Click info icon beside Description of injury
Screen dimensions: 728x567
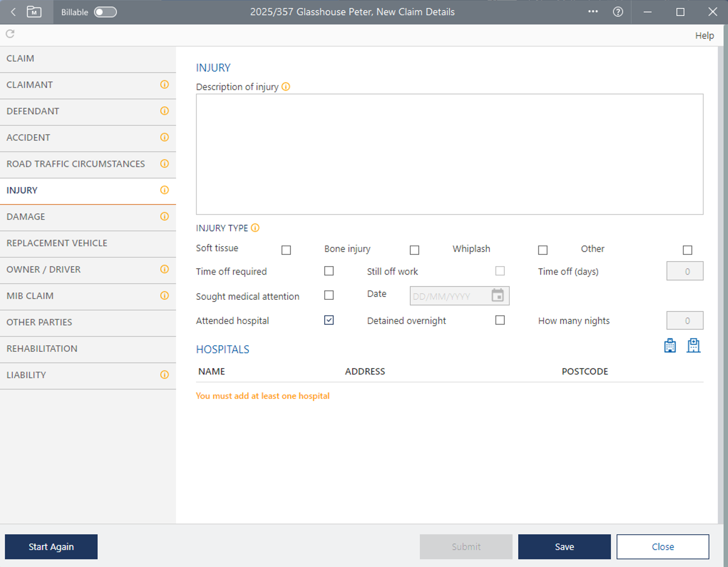(x=286, y=87)
